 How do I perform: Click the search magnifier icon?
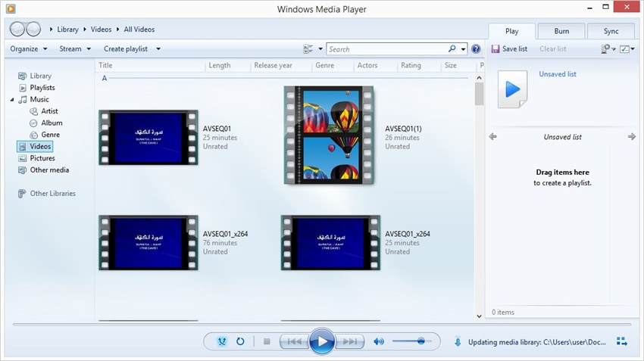coord(452,49)
